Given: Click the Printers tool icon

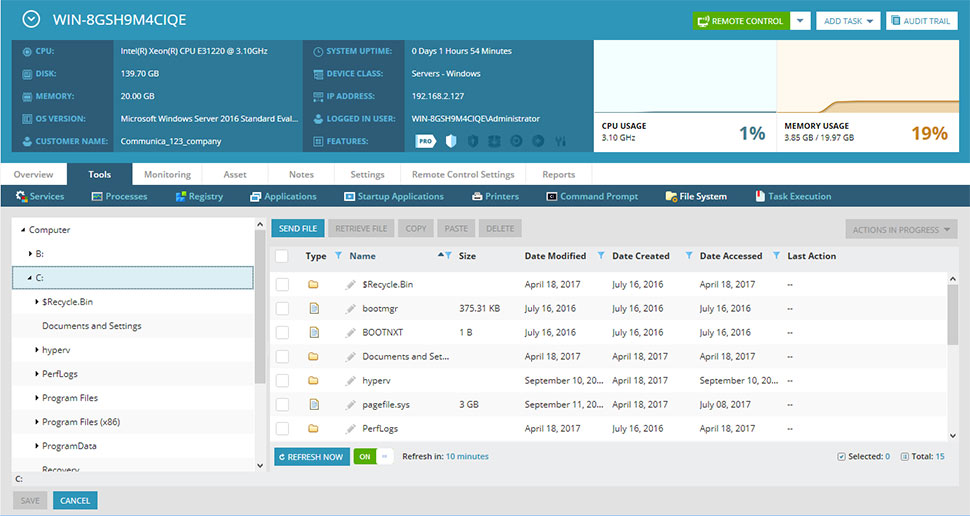Looking at the screenshot, I should pyautogui.click(x=477, y=196).
